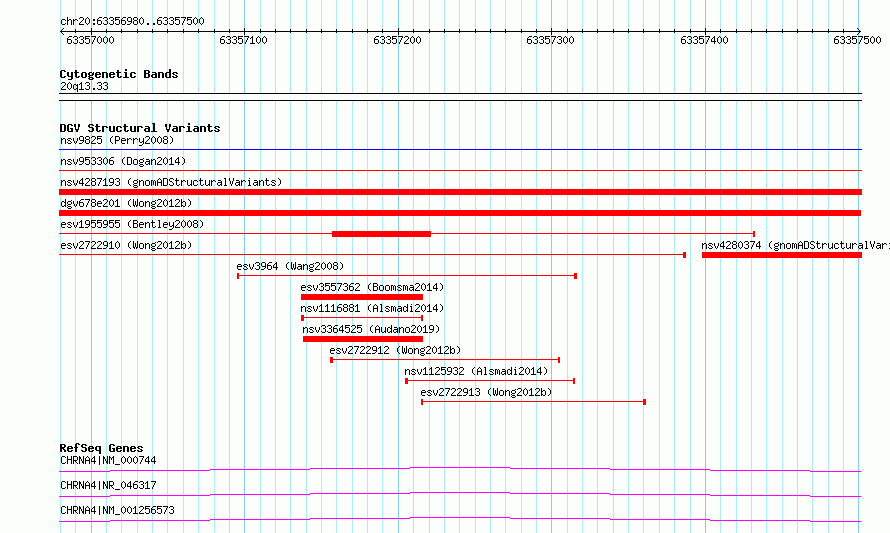
Task: Open esv3964 (Wang2008) label
Action: click(x=290, y=266)
